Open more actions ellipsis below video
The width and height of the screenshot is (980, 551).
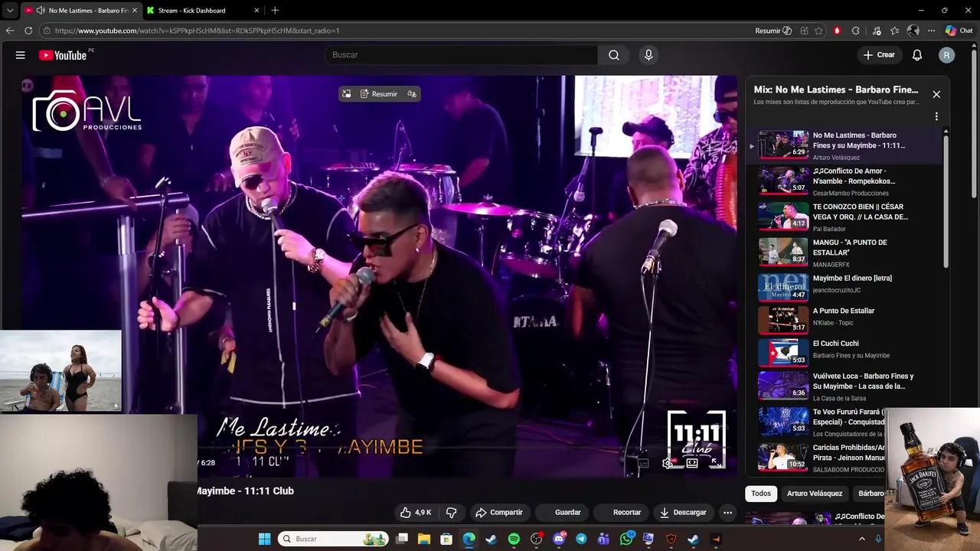point(728,513)
